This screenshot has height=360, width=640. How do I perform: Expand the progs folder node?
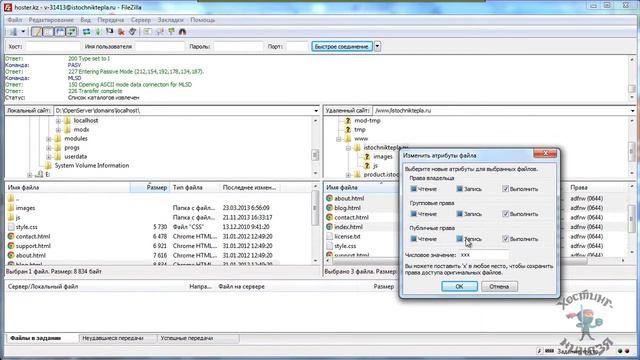pos(49,148)
